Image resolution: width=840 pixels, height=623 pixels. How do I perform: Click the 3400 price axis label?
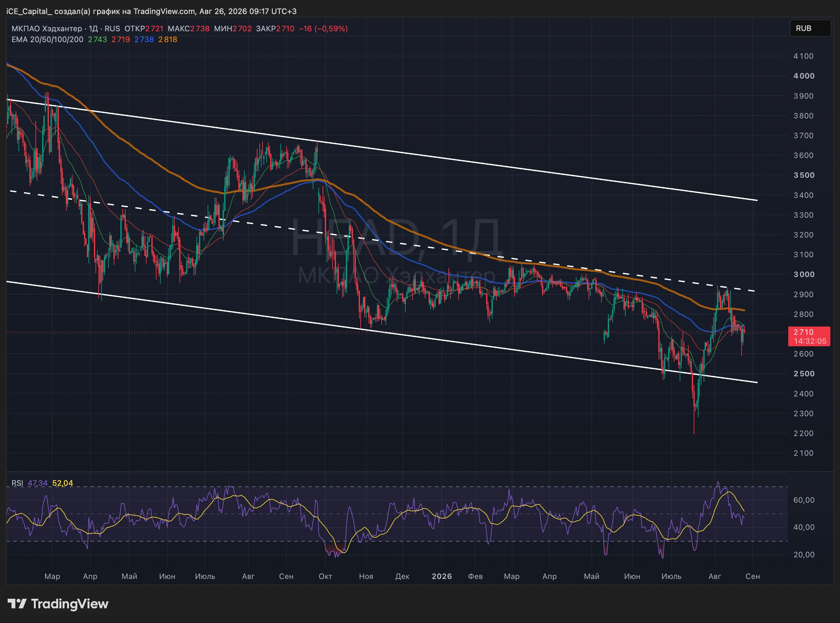click(x=803, y=195)
